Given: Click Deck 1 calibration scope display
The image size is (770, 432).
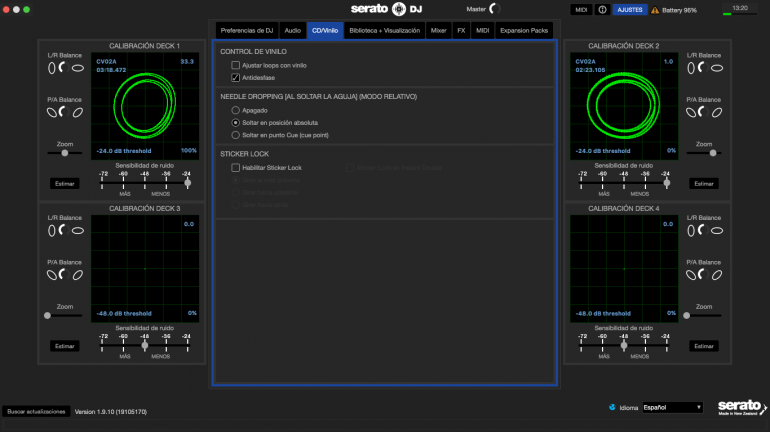Looking at the screenshot, I should point(145,106).
